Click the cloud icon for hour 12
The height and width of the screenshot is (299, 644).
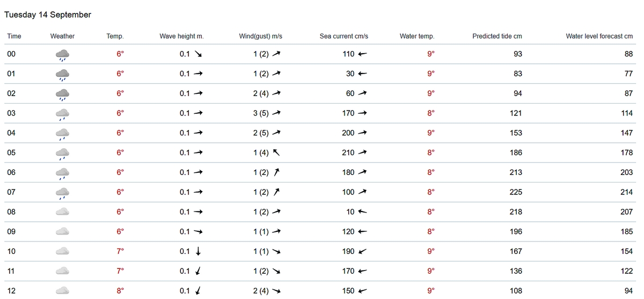coord(63,290)
